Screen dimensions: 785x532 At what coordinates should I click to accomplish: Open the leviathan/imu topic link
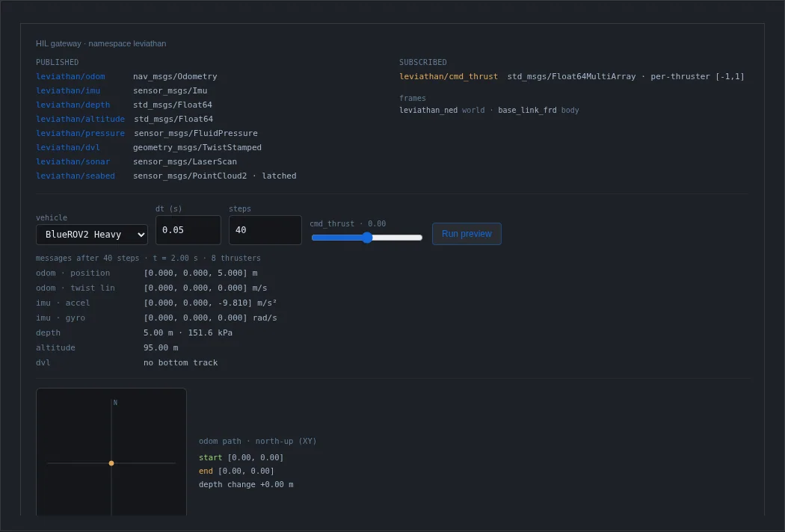pyautogui.click(x=68, y=90)
